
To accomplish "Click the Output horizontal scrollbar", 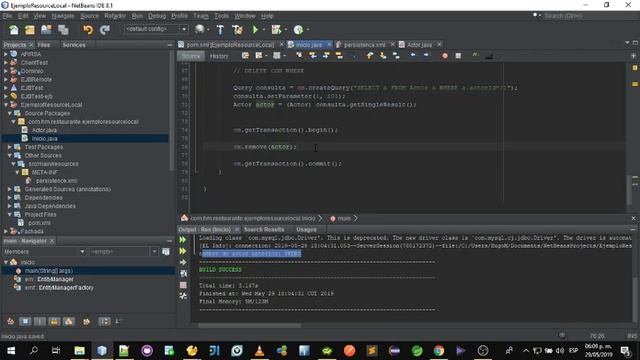I will (x=249, y=325).
